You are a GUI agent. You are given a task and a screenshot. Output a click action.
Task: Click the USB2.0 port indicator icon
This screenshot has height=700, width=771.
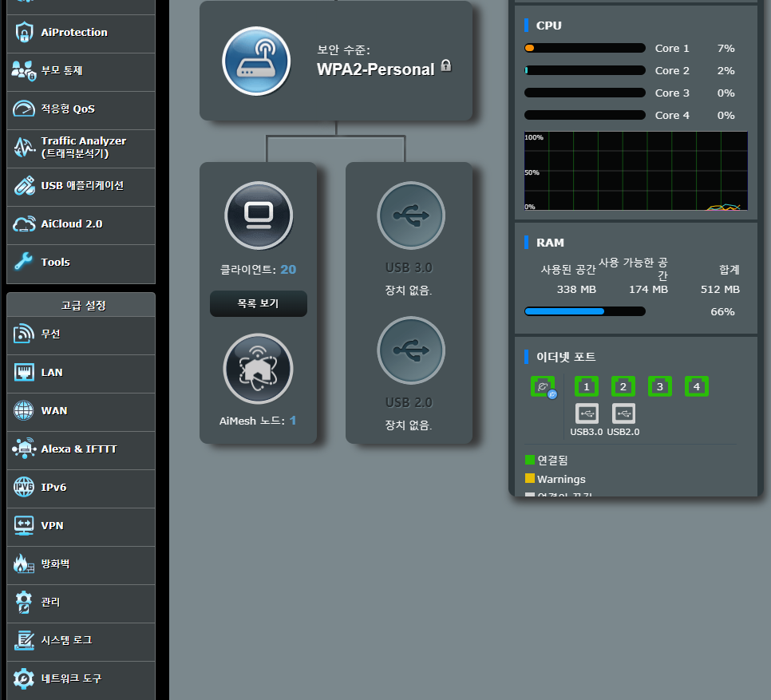pyautogui.click(x=623, y=413)
